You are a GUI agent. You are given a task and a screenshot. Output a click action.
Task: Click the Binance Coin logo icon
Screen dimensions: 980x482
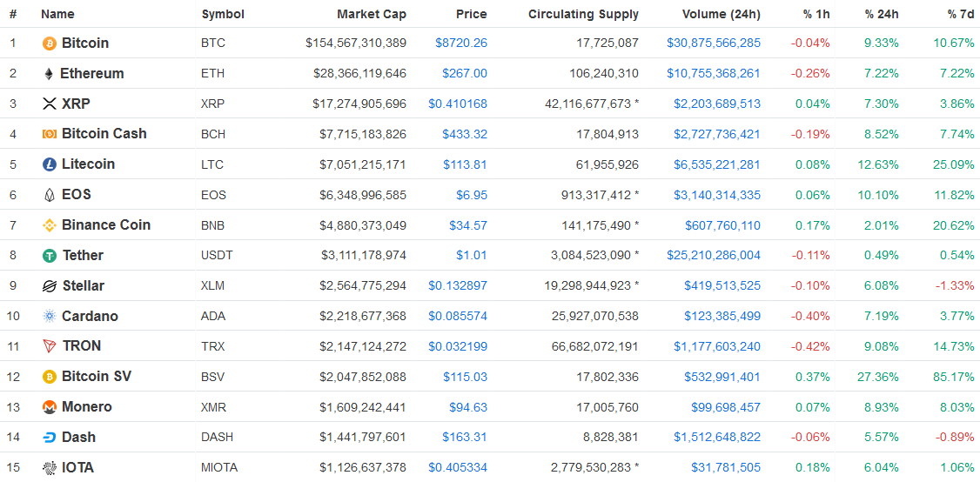(x=50, y=225)
